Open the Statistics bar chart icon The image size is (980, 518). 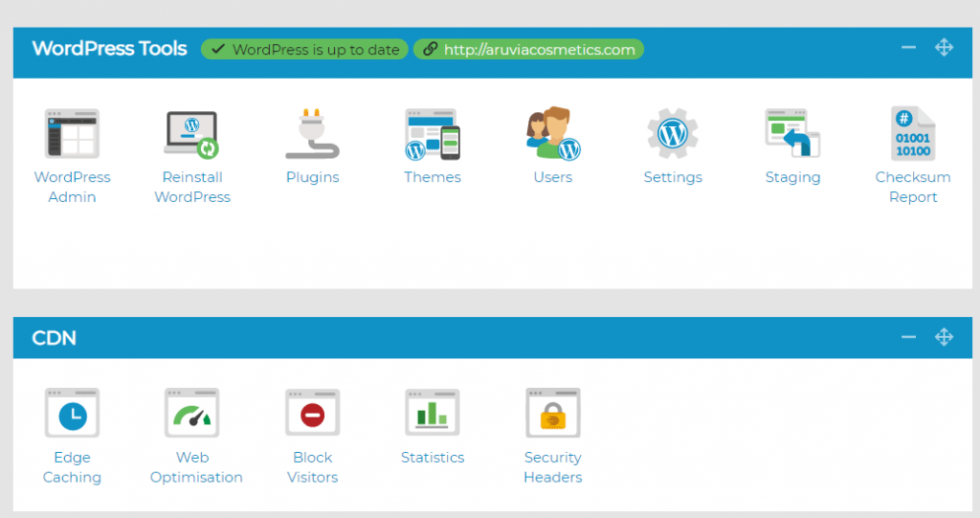[433, 413]
